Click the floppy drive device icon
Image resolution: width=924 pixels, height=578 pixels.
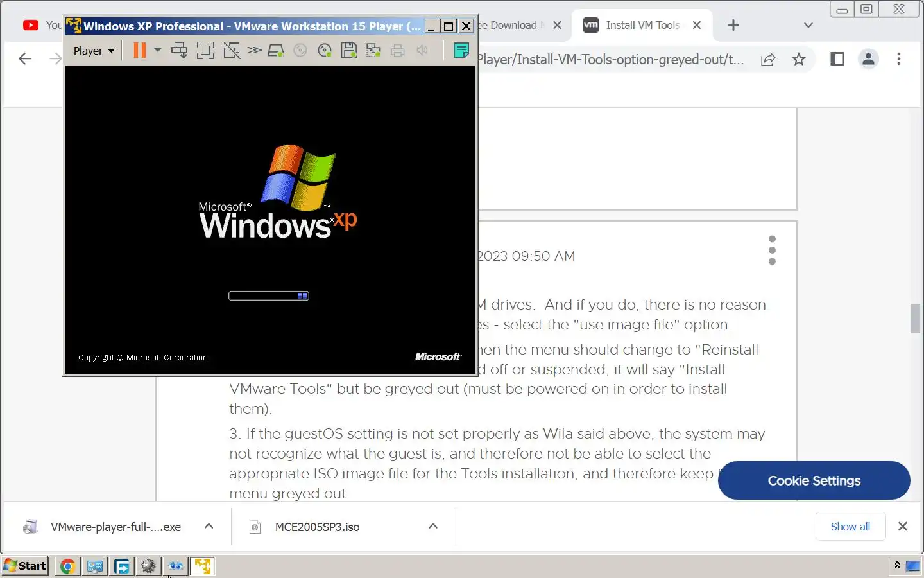pos(349,50)
